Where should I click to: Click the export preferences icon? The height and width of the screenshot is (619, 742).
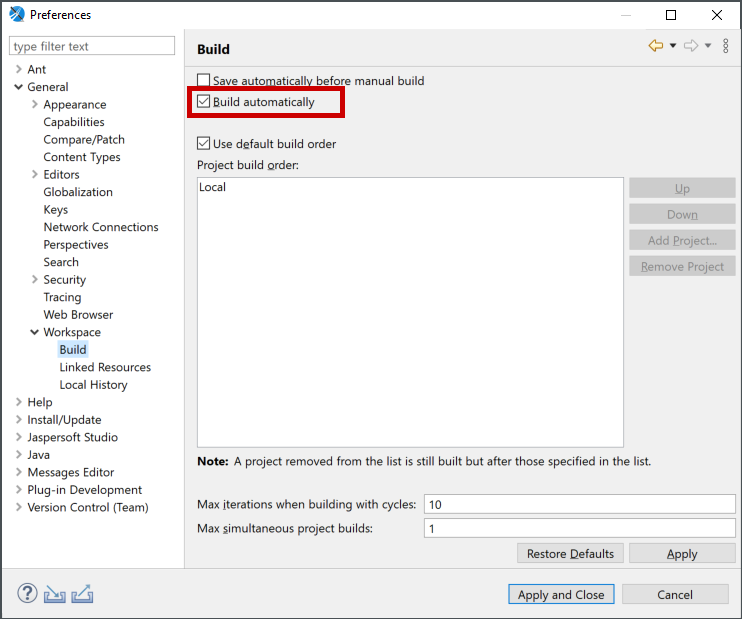pos(82,594)
